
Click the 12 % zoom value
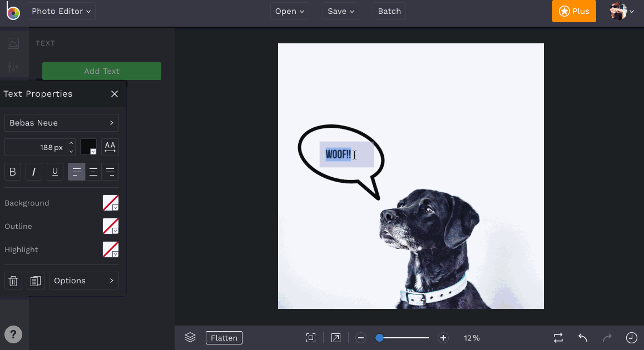pyautogui.click(x=472, y=338)
